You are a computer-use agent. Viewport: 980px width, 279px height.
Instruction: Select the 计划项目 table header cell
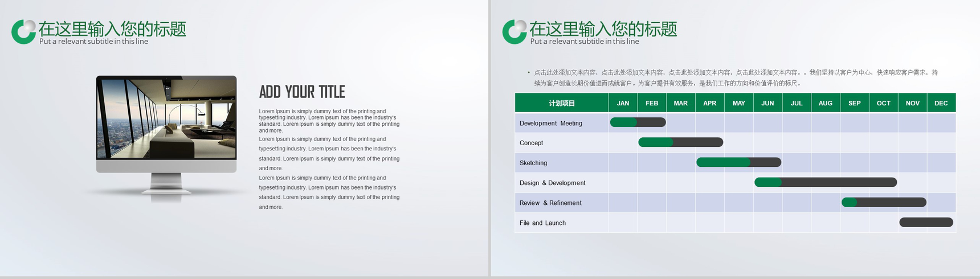pyautogui.click(x=561, y=103)
